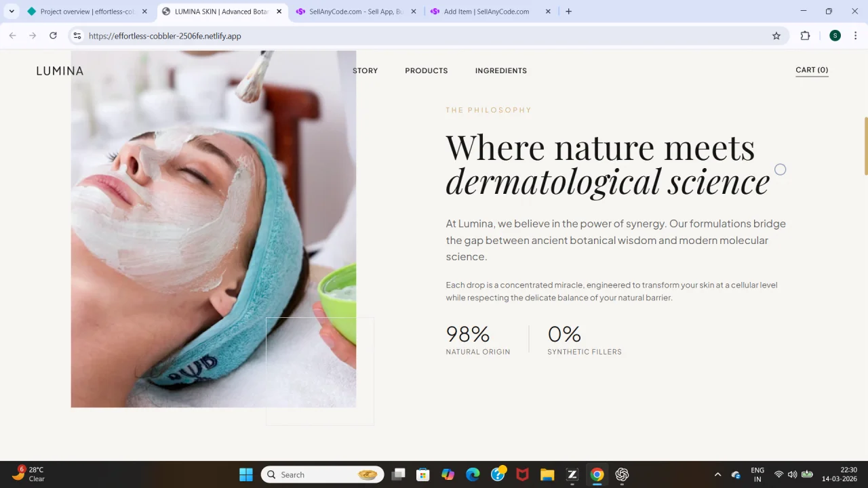Open the CART (0) link
Screen dimensions: 868x488
coord(812,70)
